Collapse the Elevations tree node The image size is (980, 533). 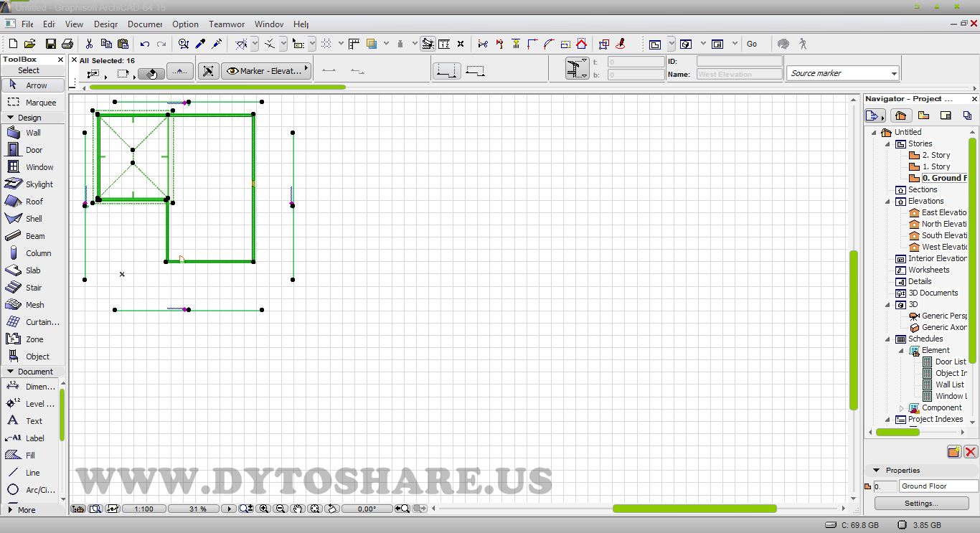[x=887, y=201]
